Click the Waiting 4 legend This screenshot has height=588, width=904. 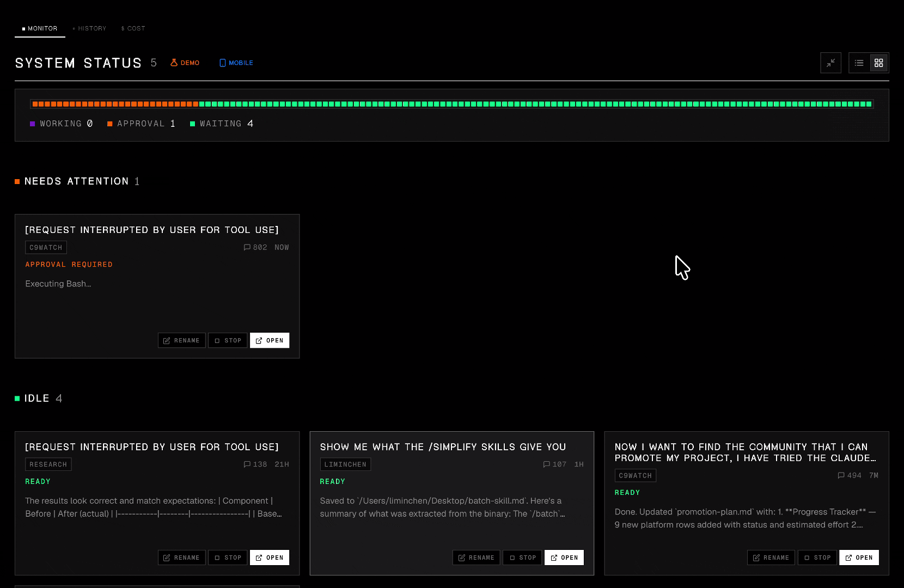pyautogui.click(x=222, y=124)
